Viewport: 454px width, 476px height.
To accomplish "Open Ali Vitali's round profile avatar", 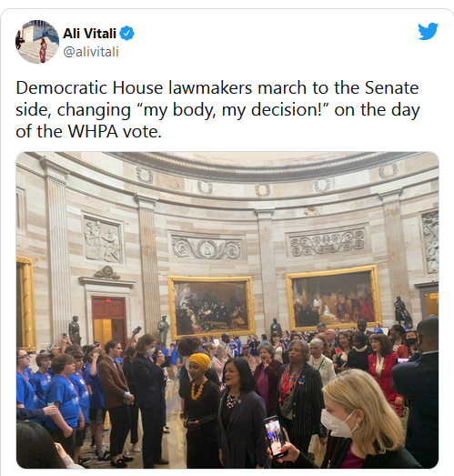I will pyautogui.click(x=37, y=42).
